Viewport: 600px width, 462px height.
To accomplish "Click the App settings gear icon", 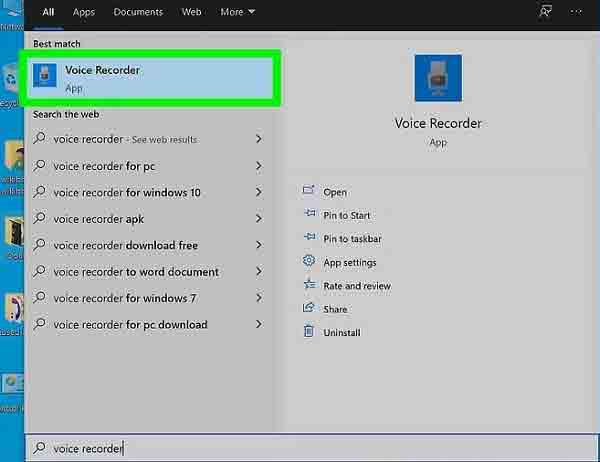I will 309,261.
